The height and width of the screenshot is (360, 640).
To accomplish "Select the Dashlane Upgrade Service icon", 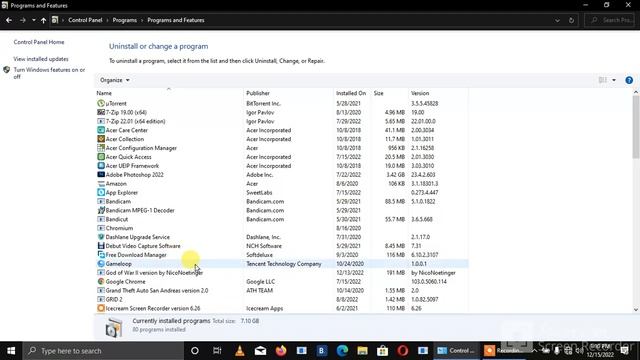I will tap(101, 237).
